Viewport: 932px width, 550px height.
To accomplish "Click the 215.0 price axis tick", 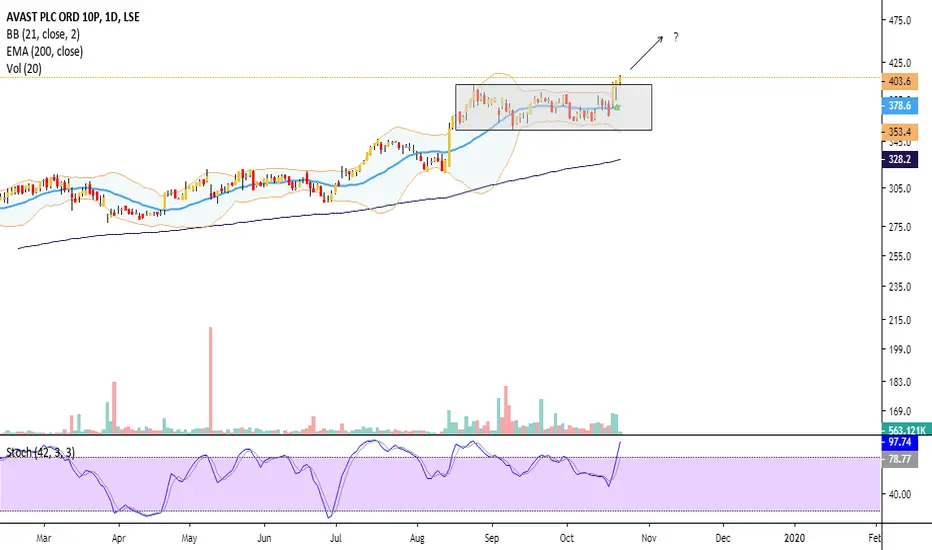I will pyautogui.click(x=899, y=320).
